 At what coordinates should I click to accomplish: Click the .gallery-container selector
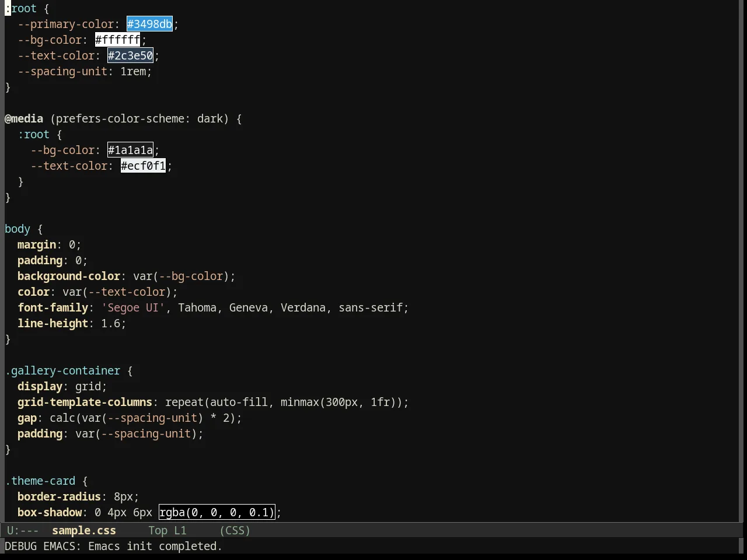coord(62,370)
